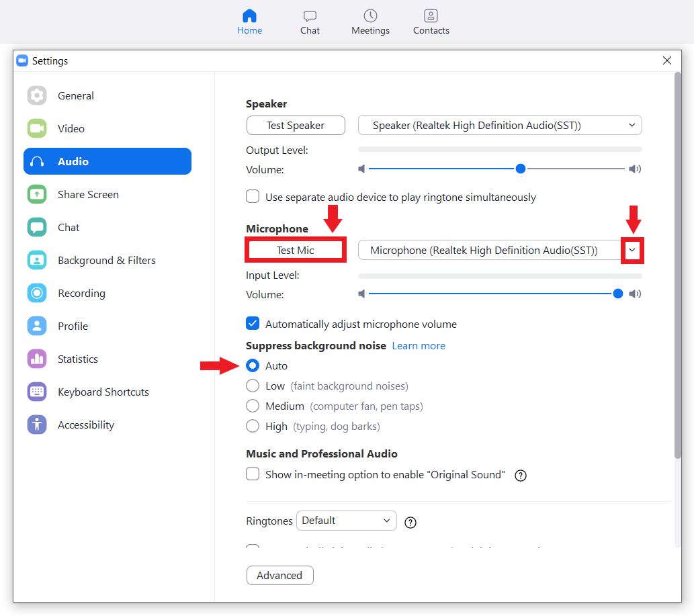The width and height of the screenshot is (694, 616).
Task: Open the Contacts icon in top bar
Action: pyautogui.click(x=431, y=16)
